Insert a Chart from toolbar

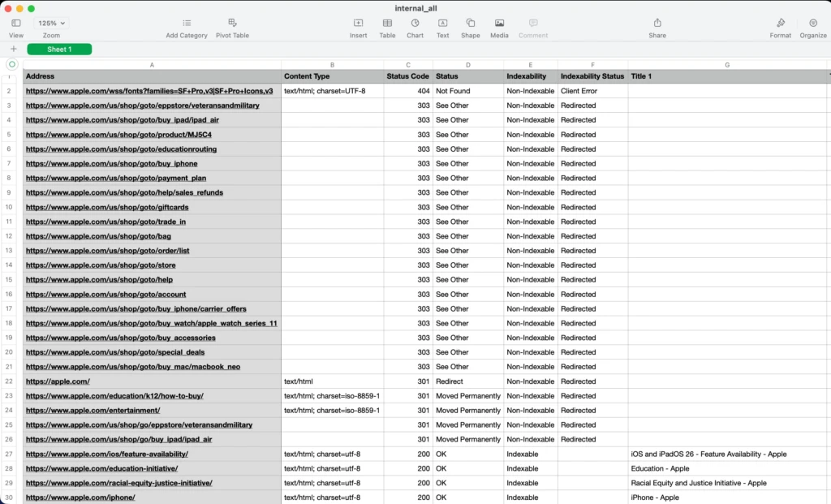click(415, 24)
